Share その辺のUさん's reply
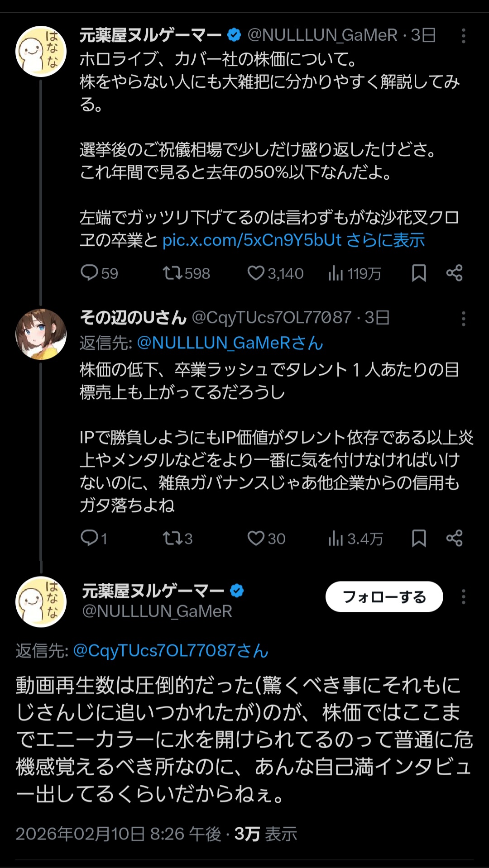The height and width of the screenshot is (868, 489). point(454,538)
